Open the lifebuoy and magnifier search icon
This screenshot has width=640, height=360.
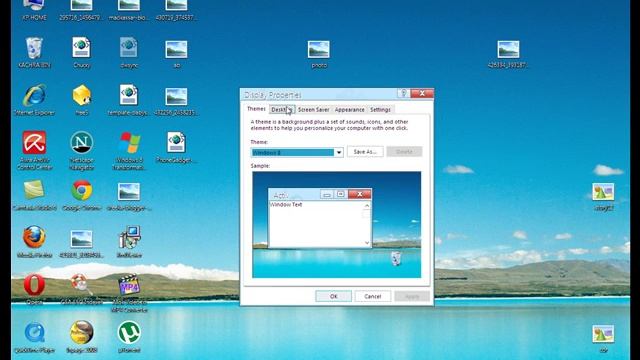[82, 289]
